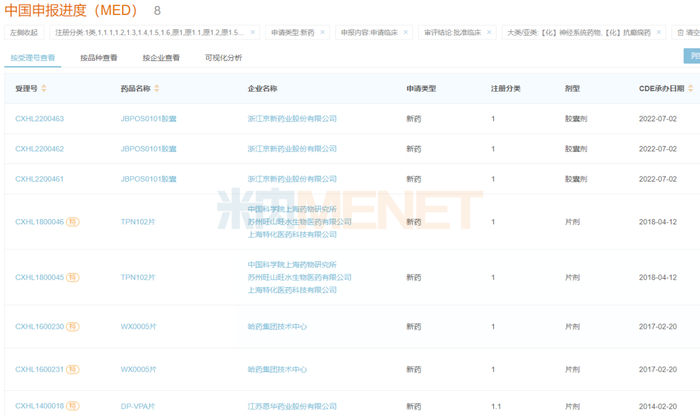Click the 特 badge next to CXHL1400018
700x417 pixels.
pos(73,406)
